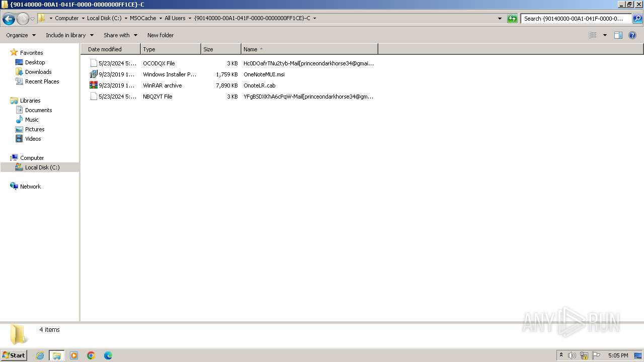Click the refresh button beside address bar
644x362 pixels.
coord(512,19)
